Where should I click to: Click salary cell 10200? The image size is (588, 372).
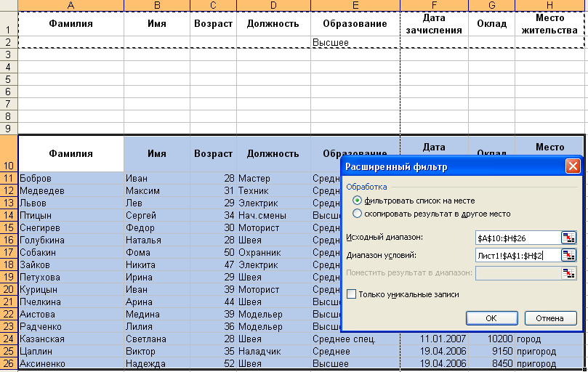coord(491,339)
